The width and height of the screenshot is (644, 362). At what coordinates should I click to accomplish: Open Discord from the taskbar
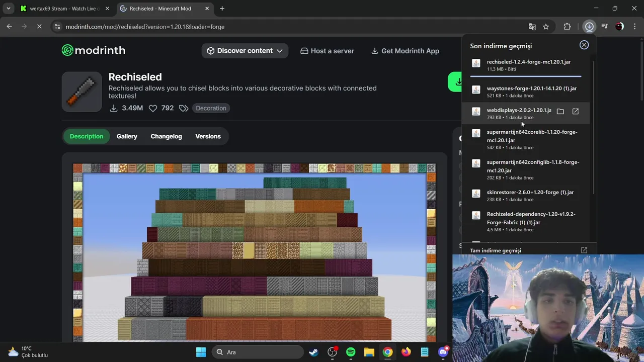pyautogui.click(x=443, y=352)
